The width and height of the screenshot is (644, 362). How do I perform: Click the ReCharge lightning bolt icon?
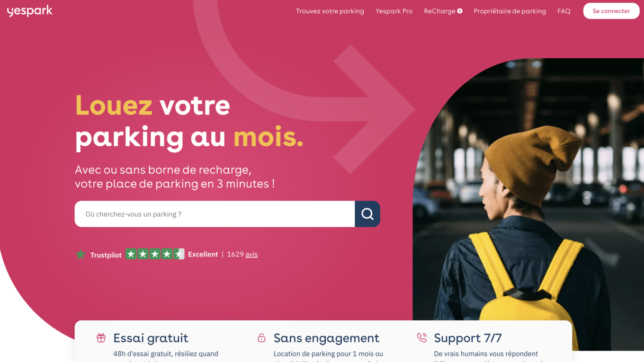point(460,11)
